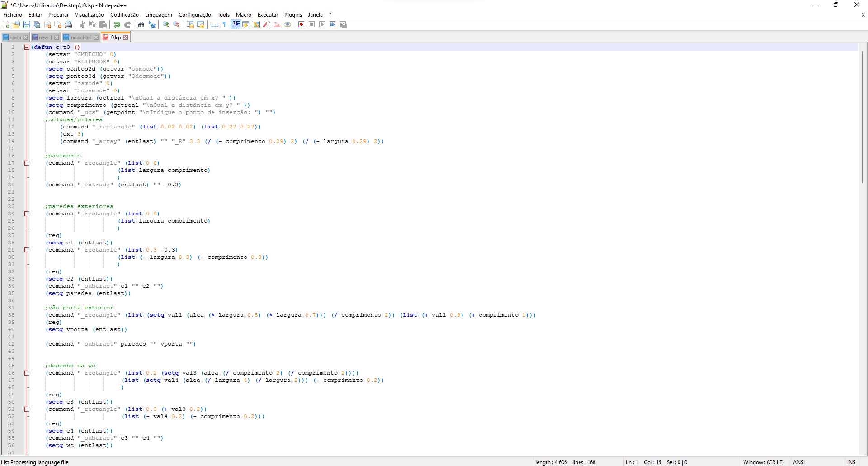
Task: Collapse the fold marker on line 51
Action: pos(27,409)
